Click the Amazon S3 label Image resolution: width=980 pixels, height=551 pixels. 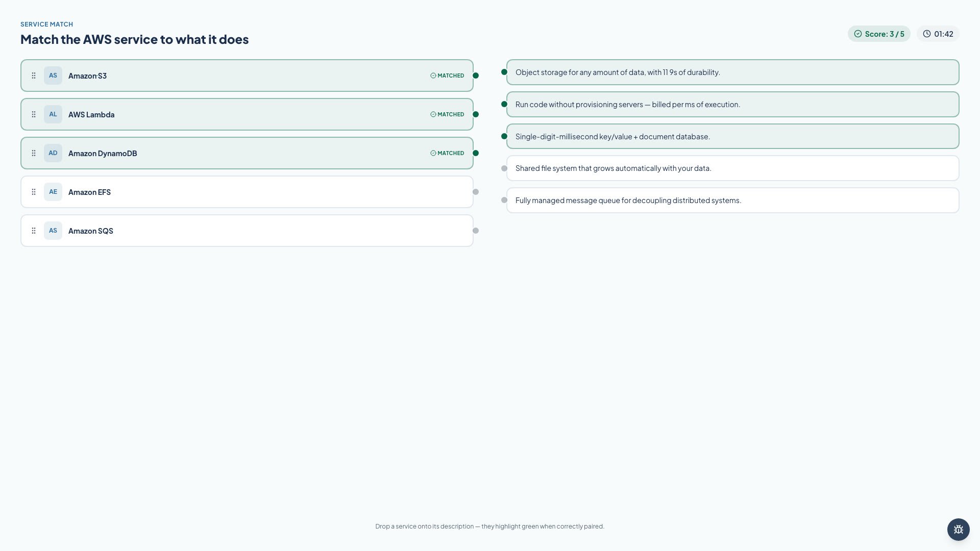pyautogui.click(x=87, y=76)
